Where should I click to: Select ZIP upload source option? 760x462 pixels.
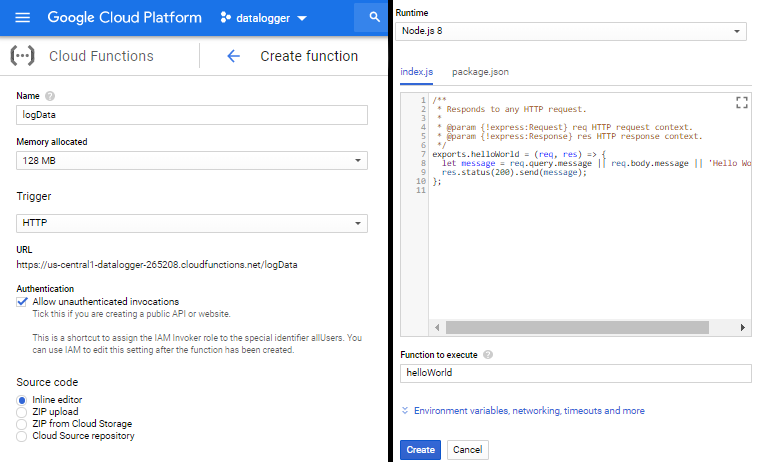point(21,412)
